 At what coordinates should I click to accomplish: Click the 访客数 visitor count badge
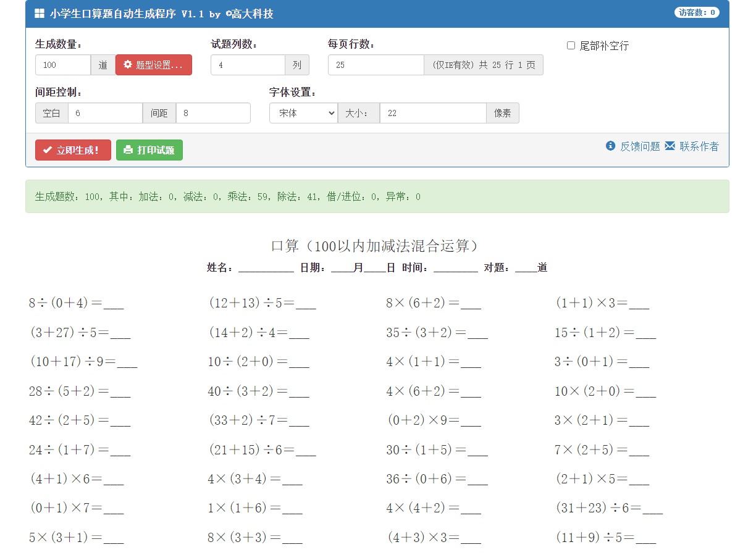(697, 12)
